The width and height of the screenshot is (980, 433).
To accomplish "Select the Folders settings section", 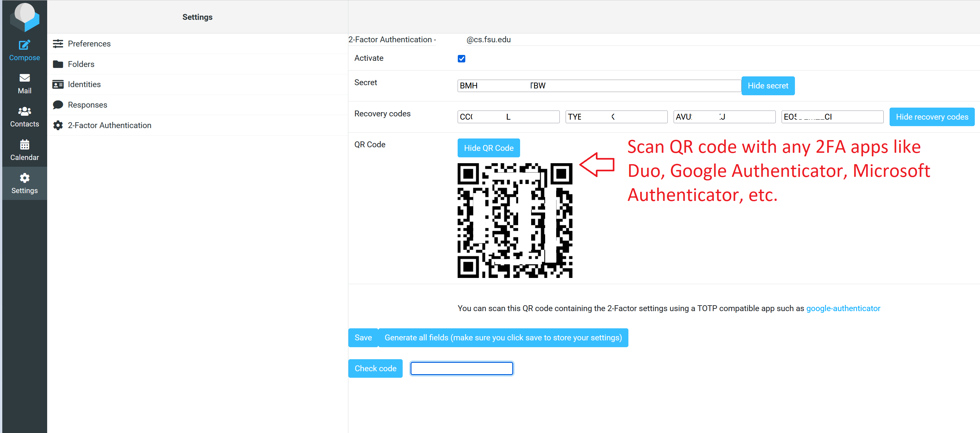I will (197, 64).
